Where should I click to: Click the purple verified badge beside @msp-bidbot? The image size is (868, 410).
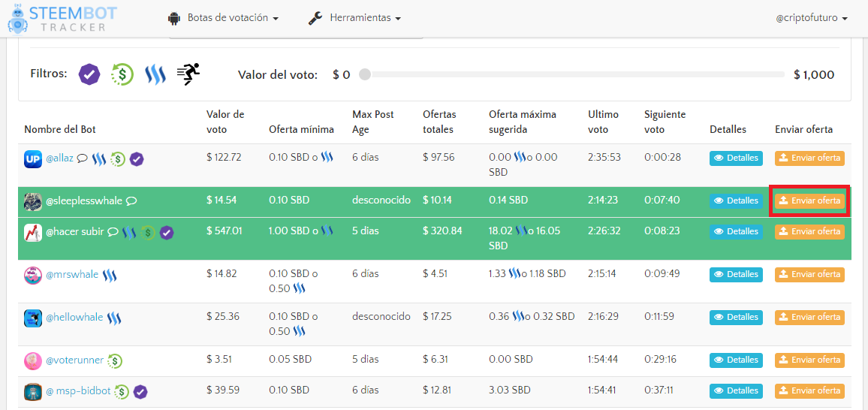click(x=140, y=391)
